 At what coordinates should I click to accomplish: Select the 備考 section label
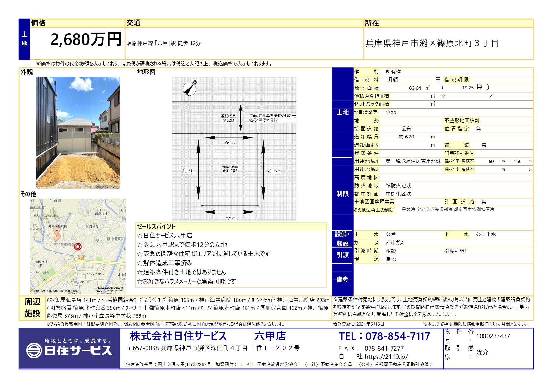(x=342, y=279)
